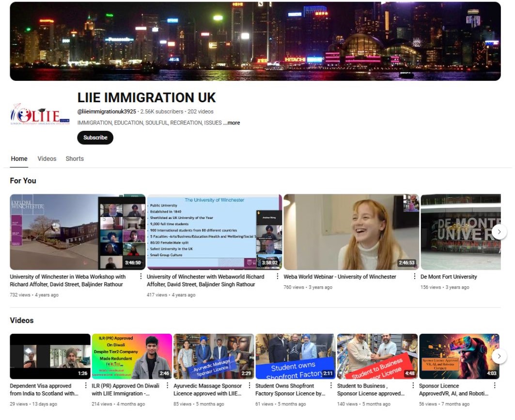Viewport: 515px width, 420px height.
Task: Open title 'University of Winchester with Webaworld Richard'
Action: (205, 280)
